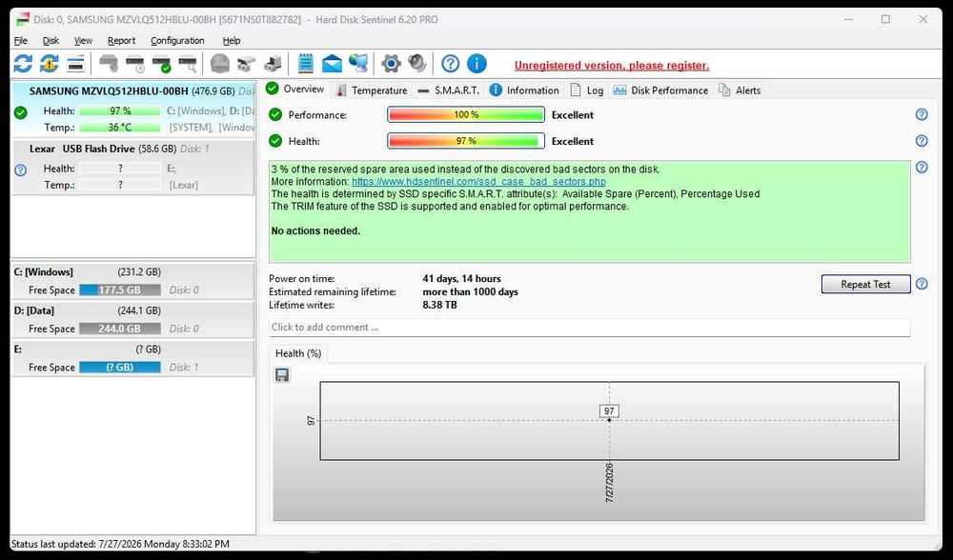Click the '8.38 TB' lifetime writes value
This screenshot has height=560, width=953.
[x=439, y=305]
